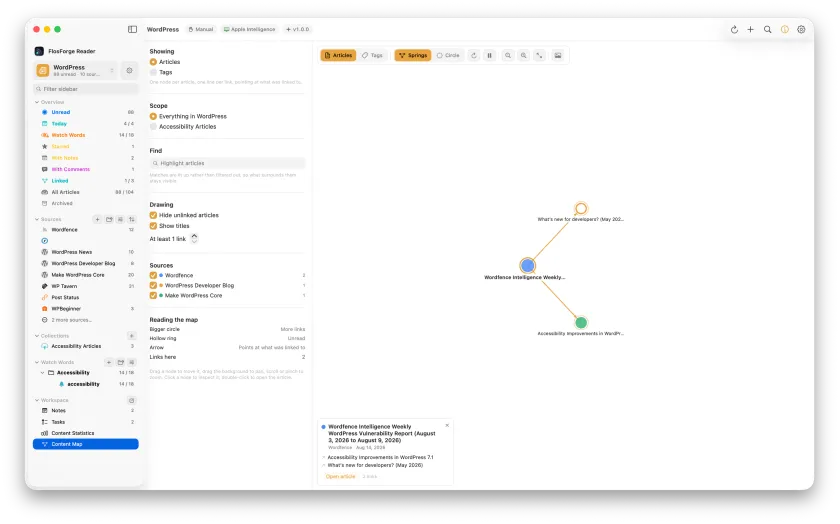Viewport: 840px width, 524px height.
Task: Toggle the sidebar with the panel icon
Action: 132,29
